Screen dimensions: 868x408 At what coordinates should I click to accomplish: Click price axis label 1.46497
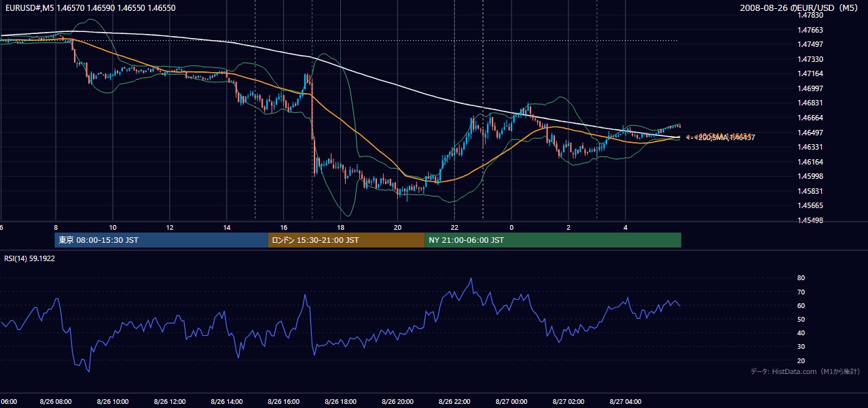tap(810, 133)
